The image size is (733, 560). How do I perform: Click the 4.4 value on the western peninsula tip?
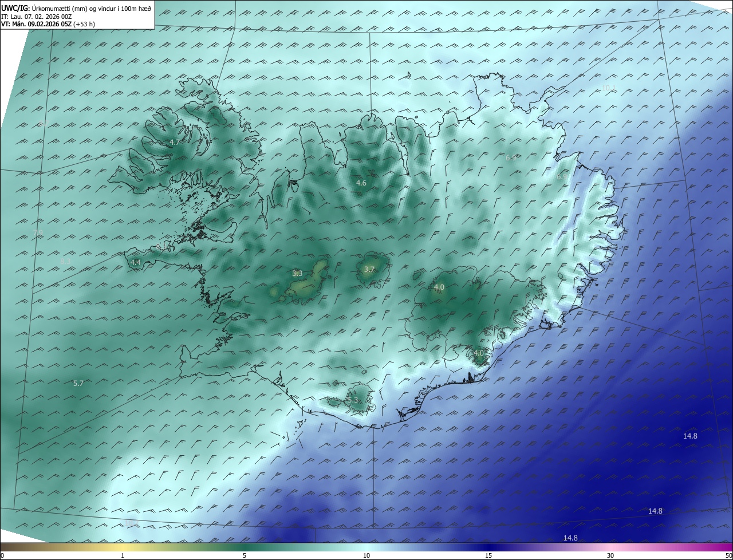(136, 262)
